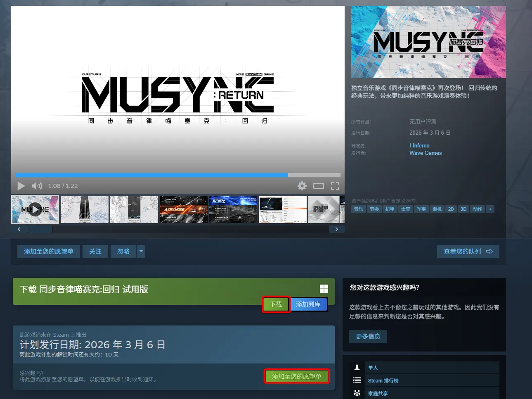Click the Windows platform icon
This screenshot has height=399, width=532.
[324, 289]
